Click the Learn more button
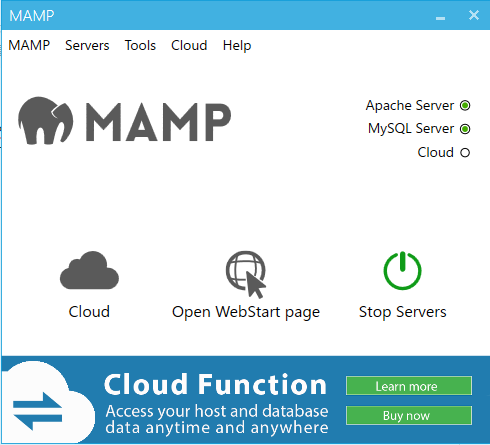This screenshot has height=445, width=490. (x=409, y=386)
